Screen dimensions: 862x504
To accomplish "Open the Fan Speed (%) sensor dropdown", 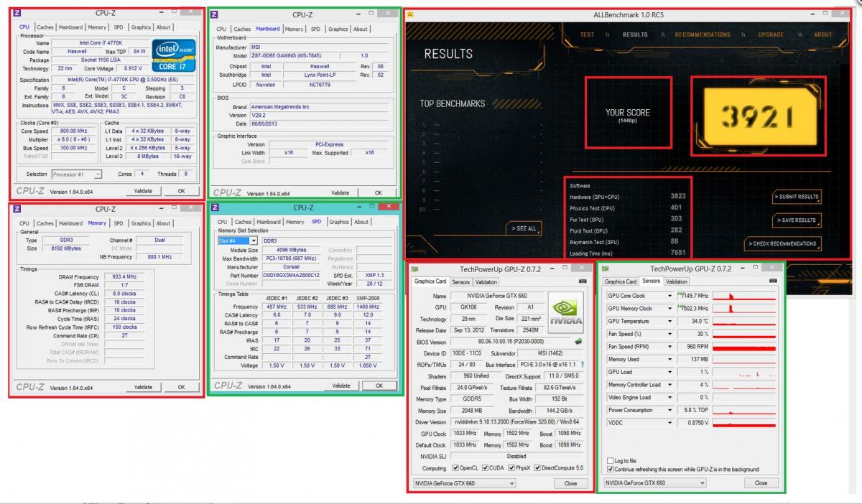I will pos(669,334).
